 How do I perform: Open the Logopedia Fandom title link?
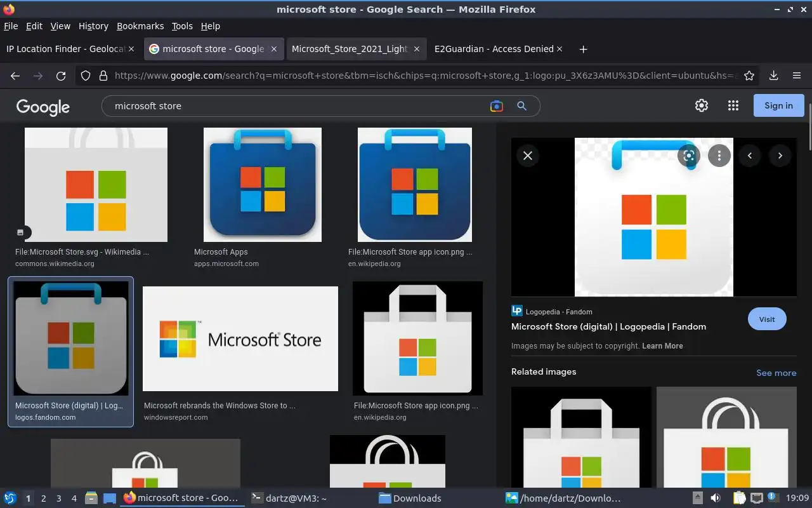tap(608, 326)
